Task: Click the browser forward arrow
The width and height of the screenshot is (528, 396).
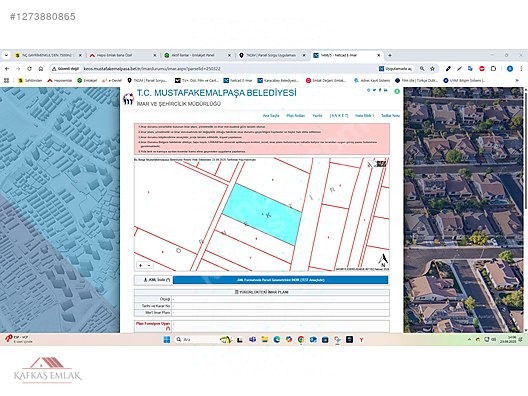Action: pyautogui.click(x=18, y=69)
